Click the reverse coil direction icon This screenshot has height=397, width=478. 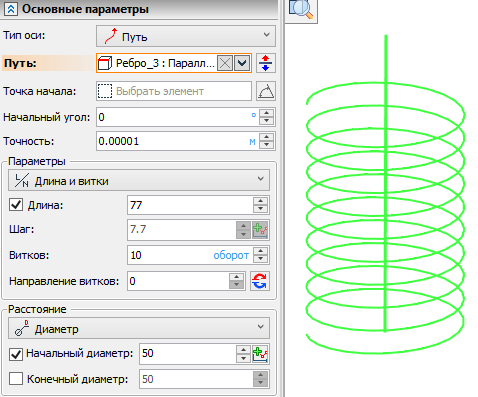(260, 281)
